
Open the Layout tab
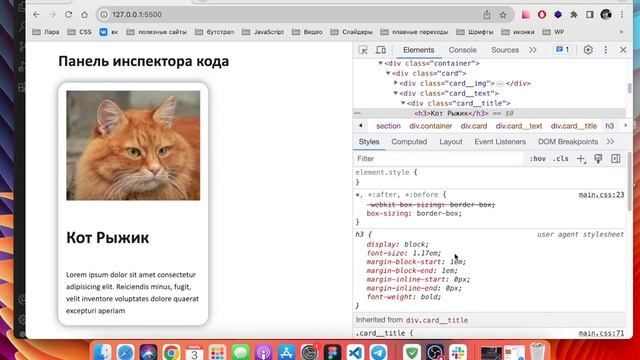click(x=451, y=142)
